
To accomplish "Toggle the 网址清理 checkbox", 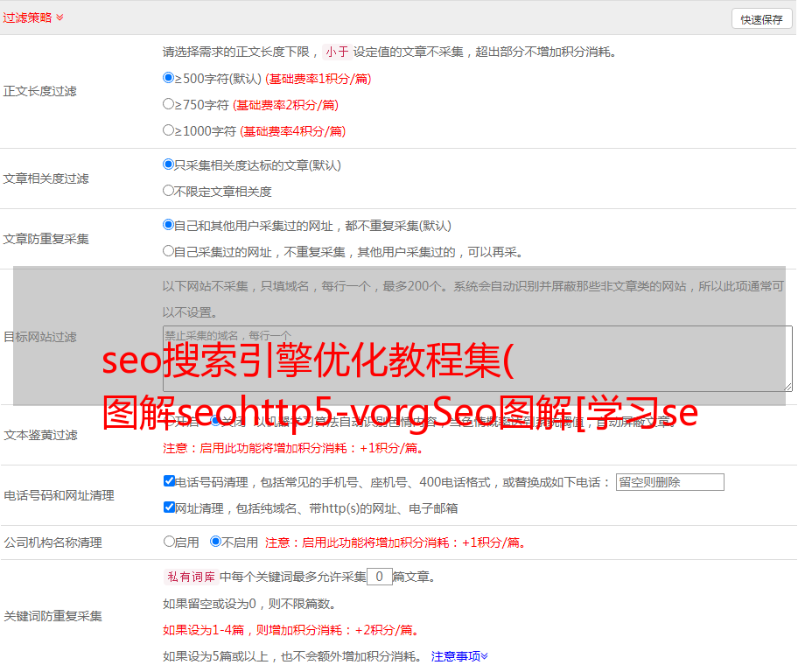I will (169, 507).
